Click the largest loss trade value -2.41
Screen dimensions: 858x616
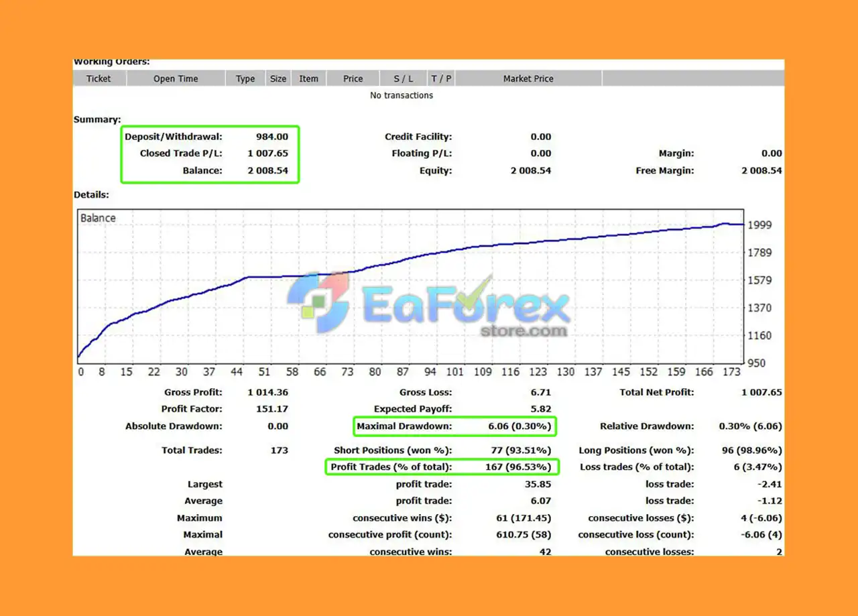(770, 484)
